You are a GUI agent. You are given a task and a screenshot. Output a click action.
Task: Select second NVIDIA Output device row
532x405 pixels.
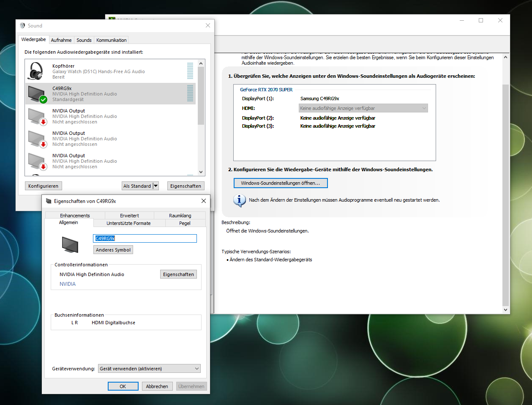111,139
